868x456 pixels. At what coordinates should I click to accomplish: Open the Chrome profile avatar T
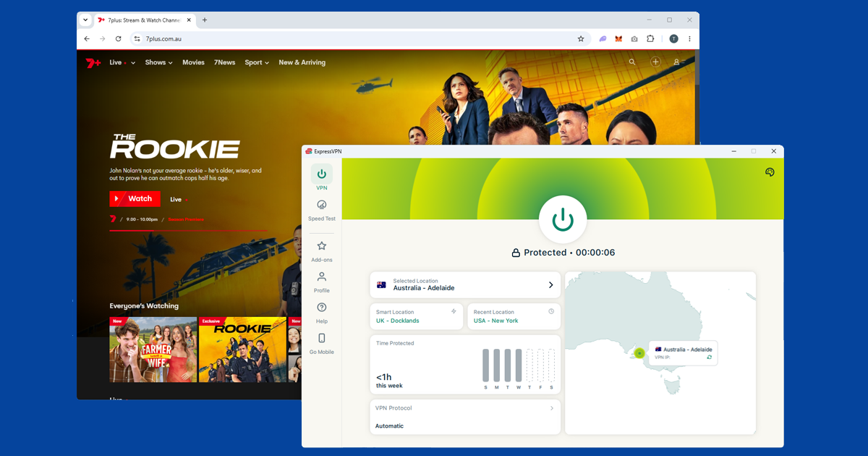(673, 39)
